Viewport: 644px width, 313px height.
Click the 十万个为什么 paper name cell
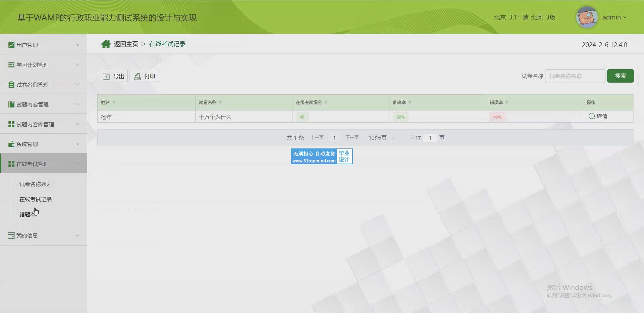click(244, 117)
